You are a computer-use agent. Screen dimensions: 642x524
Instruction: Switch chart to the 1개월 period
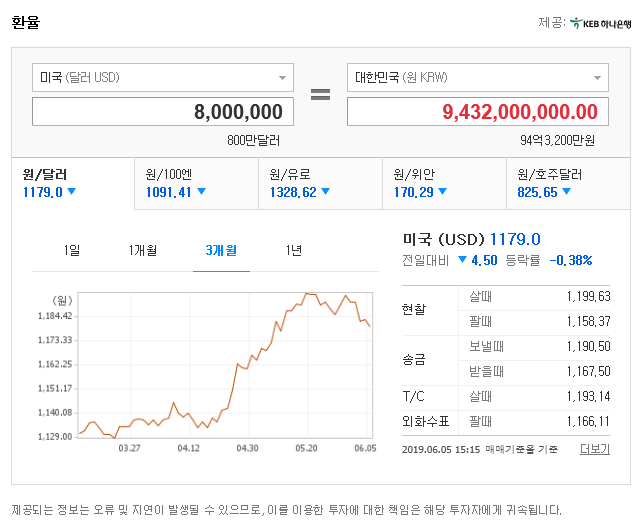tap(143, 251)
